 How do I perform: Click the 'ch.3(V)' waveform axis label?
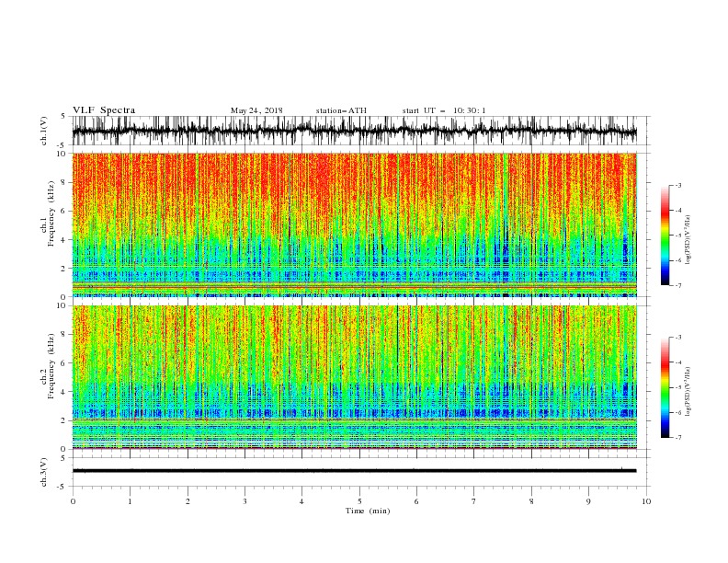click(x=44, y=472)
